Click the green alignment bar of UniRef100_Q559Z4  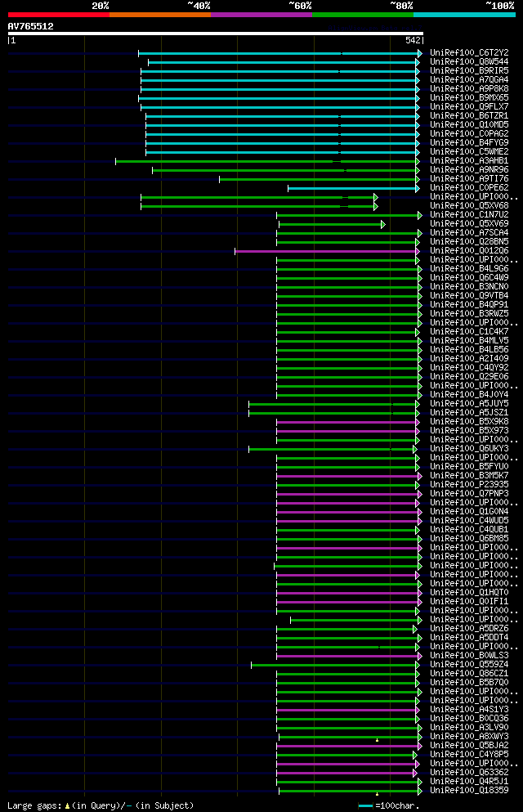tap(335, 665)
